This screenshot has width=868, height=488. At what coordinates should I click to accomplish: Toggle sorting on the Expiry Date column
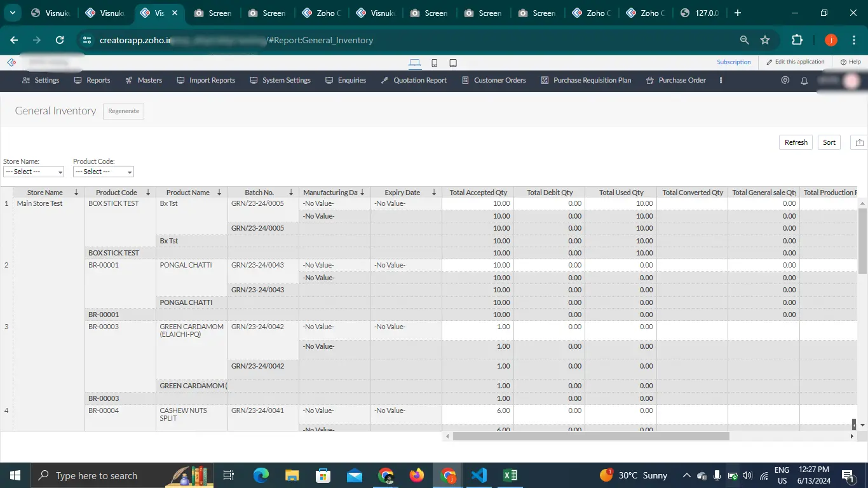434,192
